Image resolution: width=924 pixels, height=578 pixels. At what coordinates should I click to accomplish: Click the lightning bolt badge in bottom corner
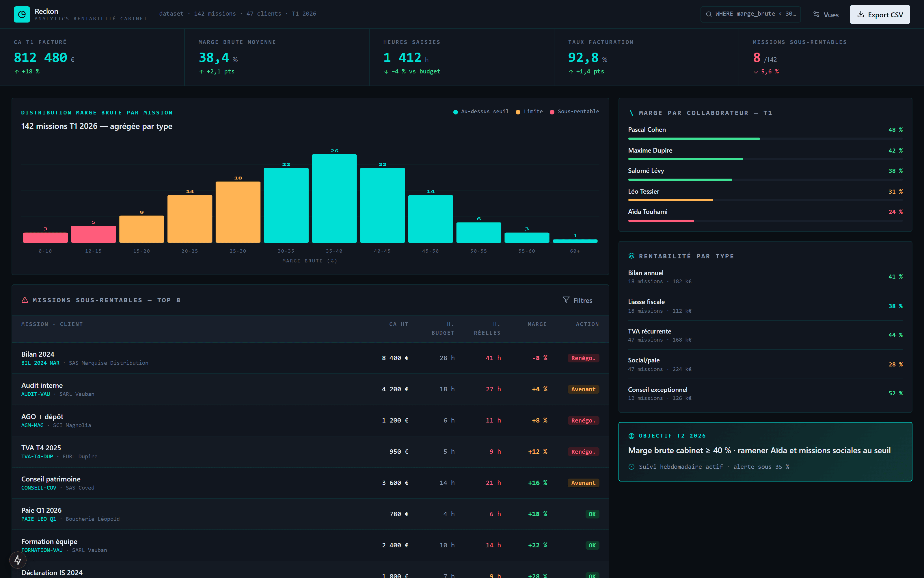(18, 560)
